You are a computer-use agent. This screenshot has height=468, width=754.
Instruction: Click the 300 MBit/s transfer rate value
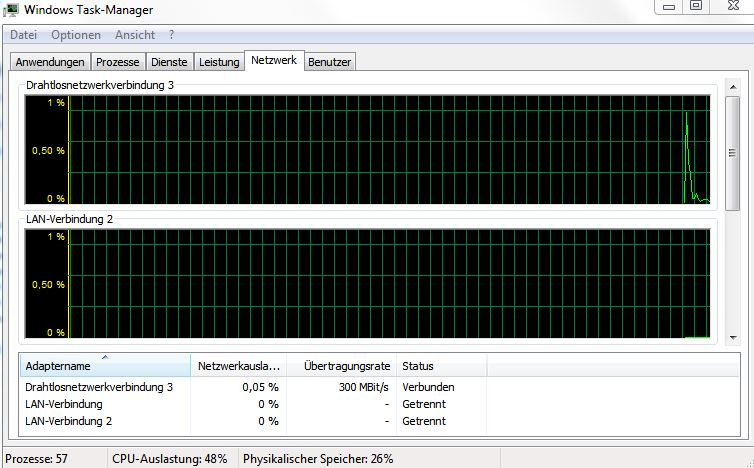tap(364, 387)
